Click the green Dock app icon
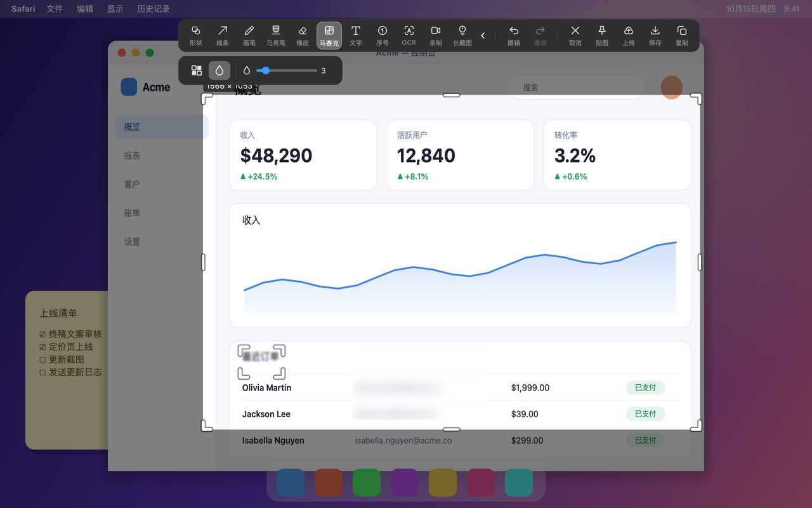Screen dimensions: 812x508 click(x=367, y=483)
